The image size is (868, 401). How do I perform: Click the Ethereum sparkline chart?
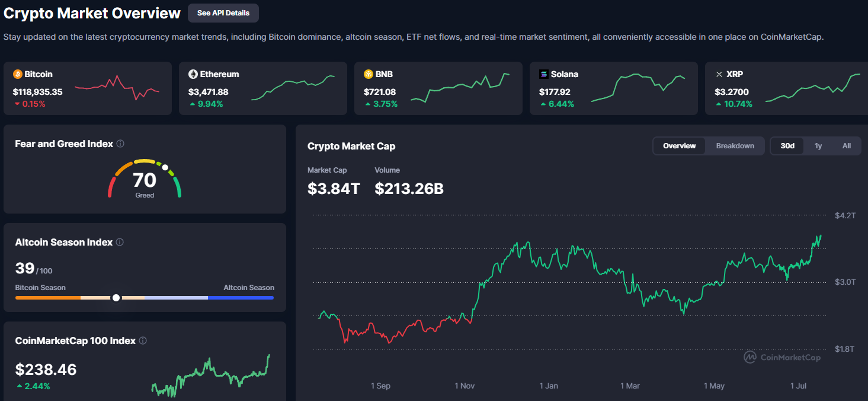pos(293,88)
